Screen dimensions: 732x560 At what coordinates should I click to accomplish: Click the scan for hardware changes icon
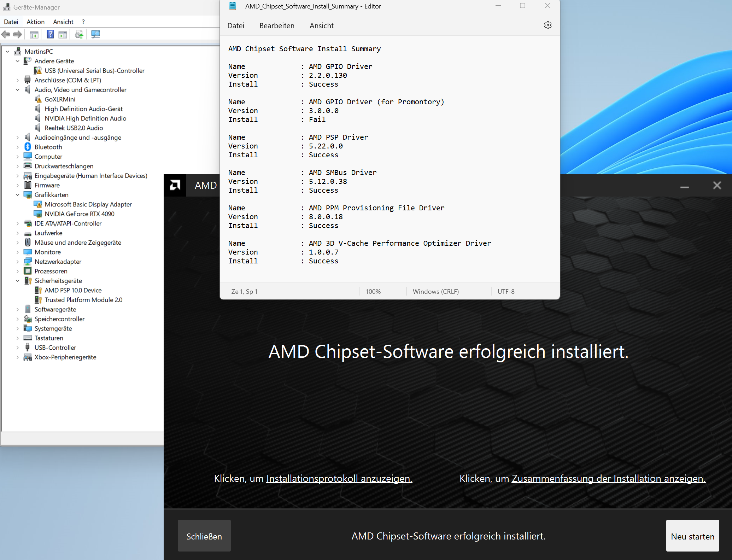pos(95,34)
